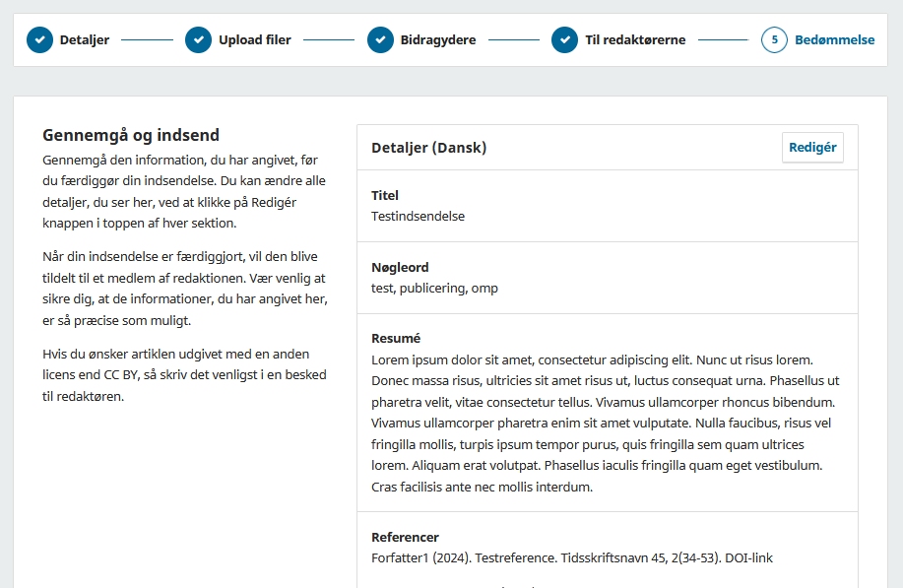Click the Forfatter1 (2024) reference entry

[x=571, y=558]
